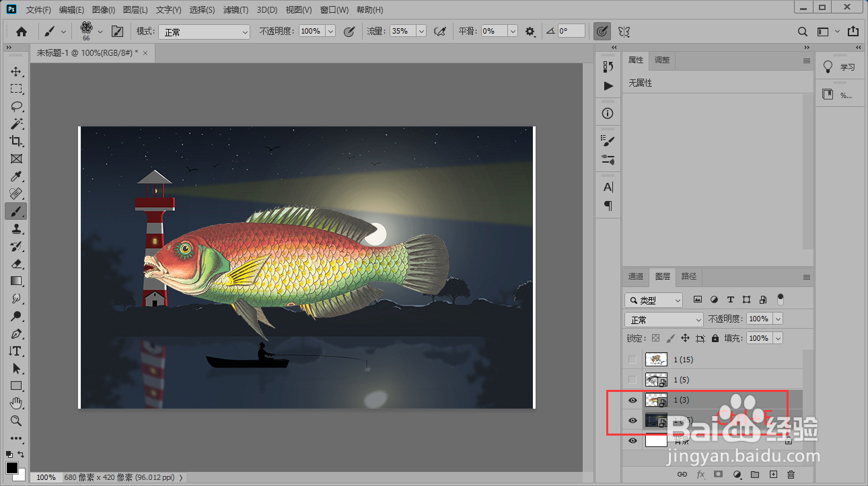
Task: Open layer 填充 fill dropdown arrow
Action: (x=779, y=338)
